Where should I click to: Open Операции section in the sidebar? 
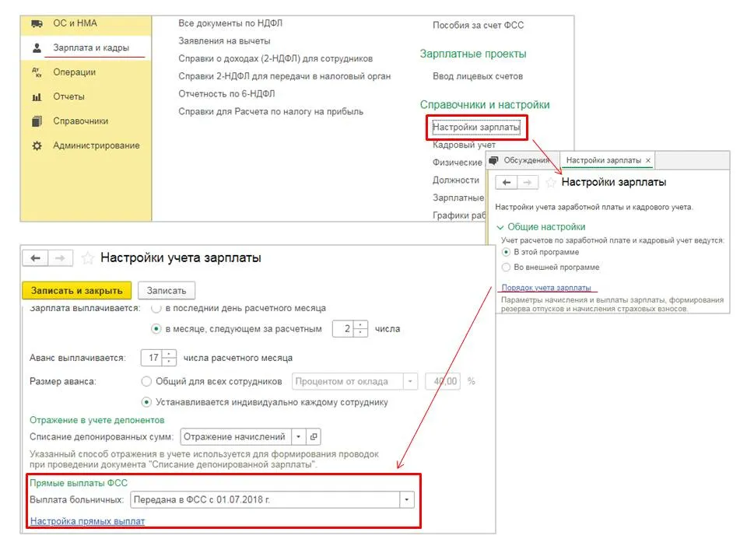(x=75, y=72)
